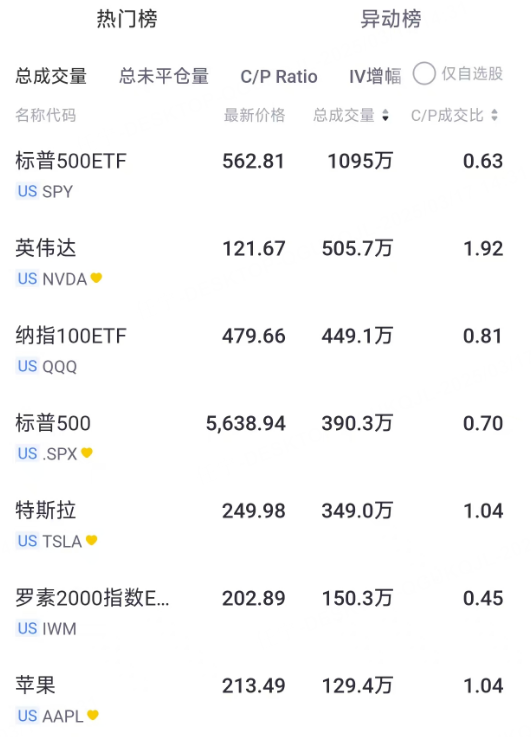
Task: Switch to the 热门榜 tab
Action: tap(127, 19)
